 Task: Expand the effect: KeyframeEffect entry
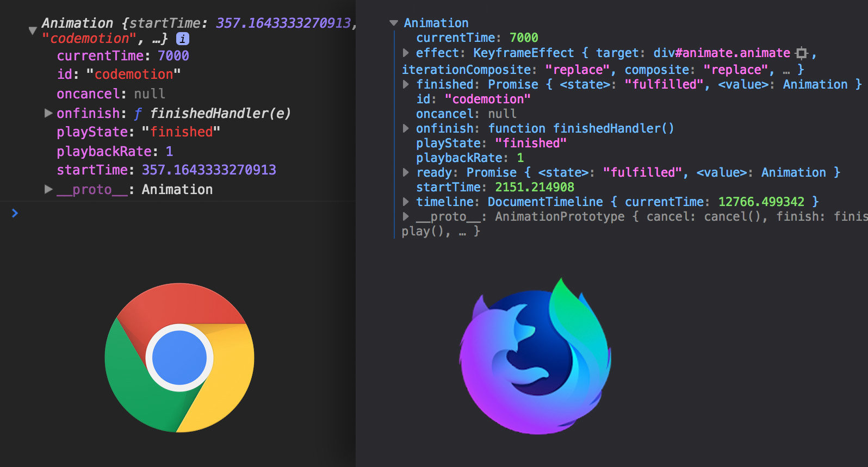pyautogui.click(x=406, y=53)
